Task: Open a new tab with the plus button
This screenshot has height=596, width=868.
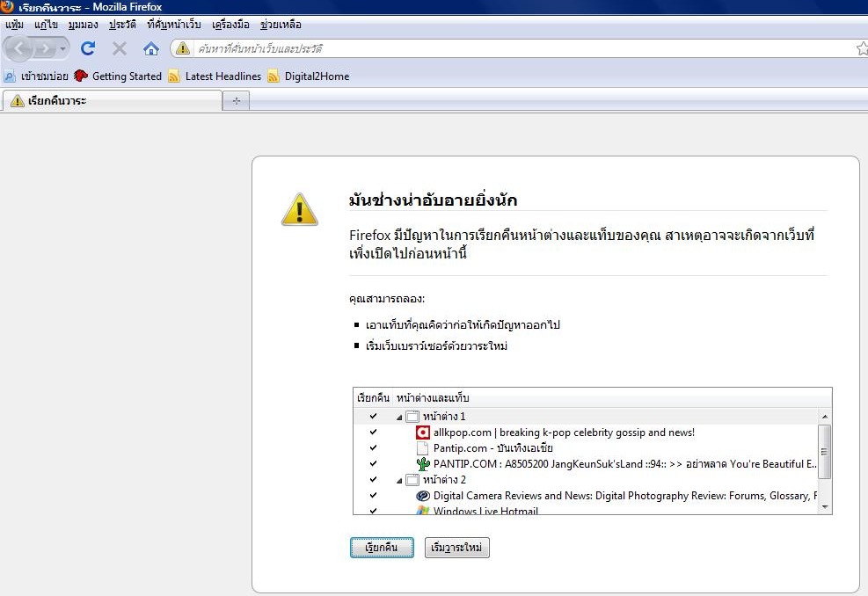Action: 237,101
